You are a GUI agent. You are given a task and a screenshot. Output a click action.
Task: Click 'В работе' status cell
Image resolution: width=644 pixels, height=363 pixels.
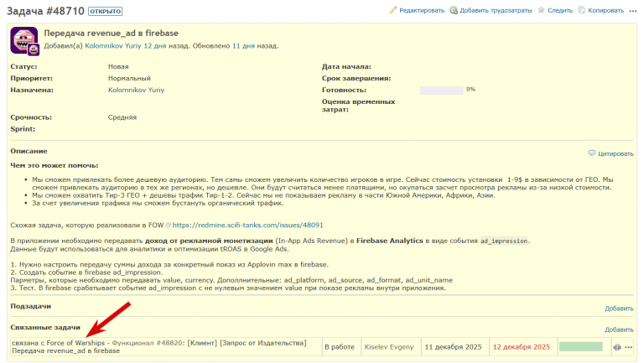340,347
